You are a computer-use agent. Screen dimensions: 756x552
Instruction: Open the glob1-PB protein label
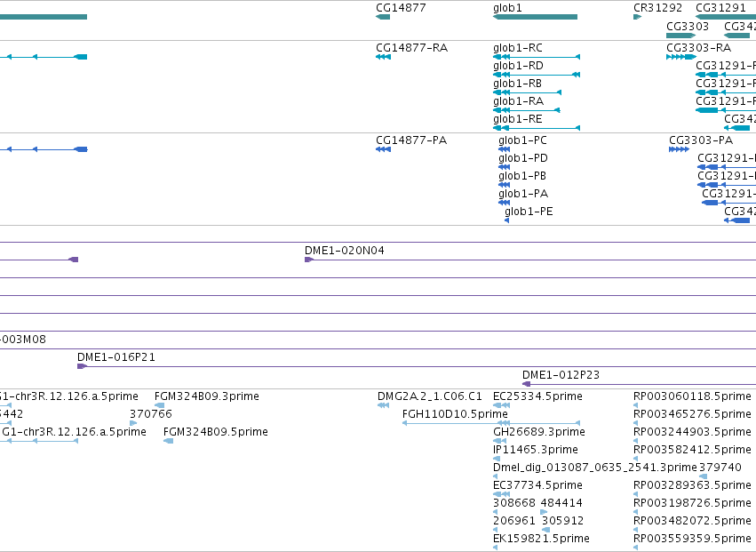[x=522, y=177]
